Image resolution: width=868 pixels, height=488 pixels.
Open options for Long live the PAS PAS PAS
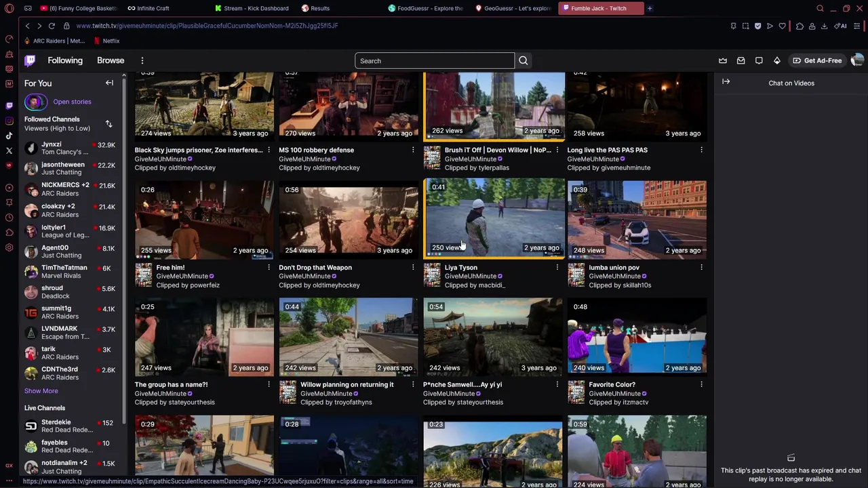tap(701, 150)
